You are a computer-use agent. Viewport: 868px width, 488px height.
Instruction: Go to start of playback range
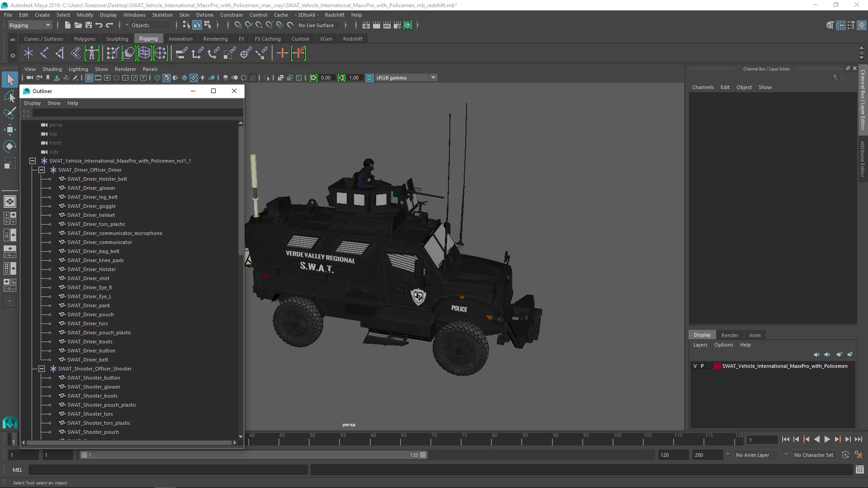click(785, 439)
